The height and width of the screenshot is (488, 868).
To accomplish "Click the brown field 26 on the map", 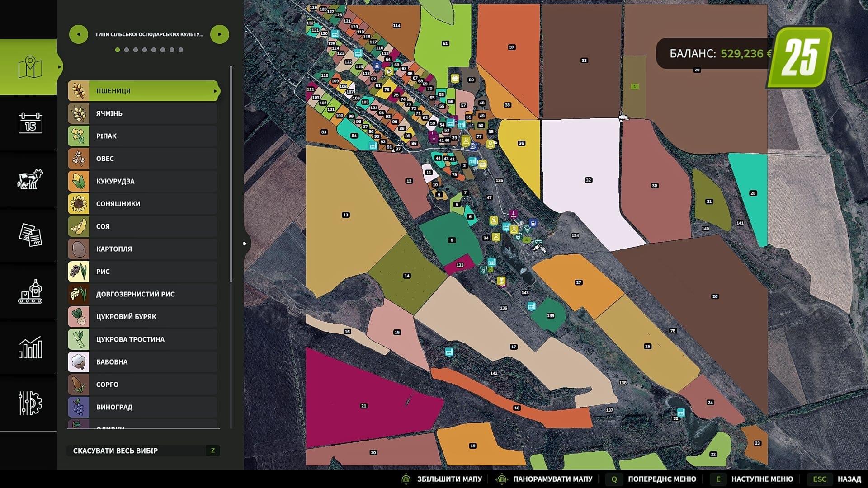I will [x=715, y=296].
